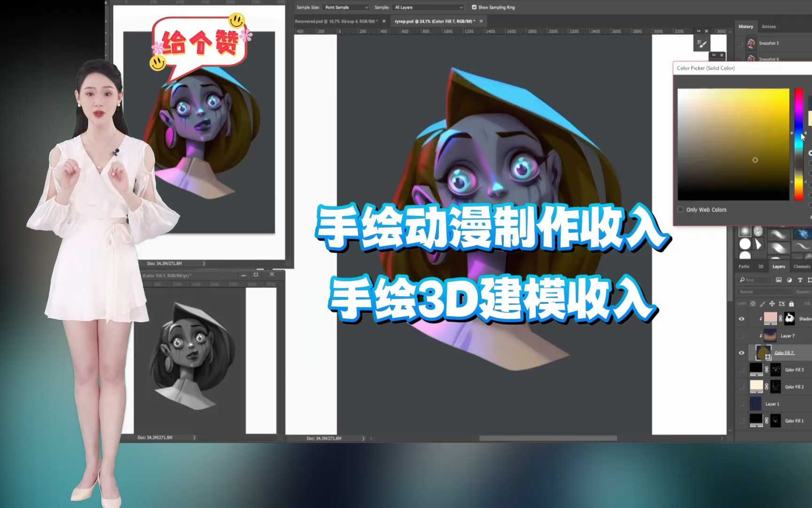Filter layers by pixel layer type

point(779,280)
